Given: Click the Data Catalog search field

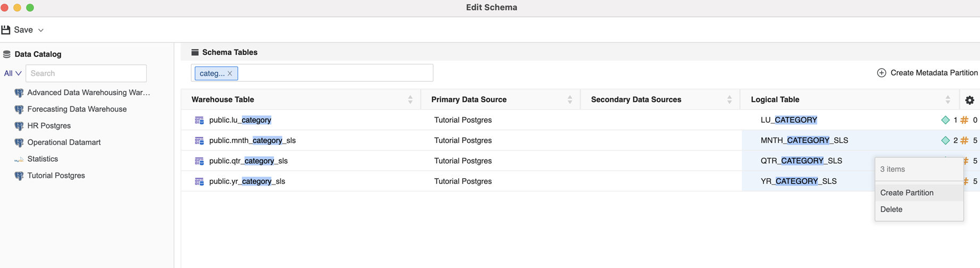Looking at the screenshot, I should (x=86, y=73).
